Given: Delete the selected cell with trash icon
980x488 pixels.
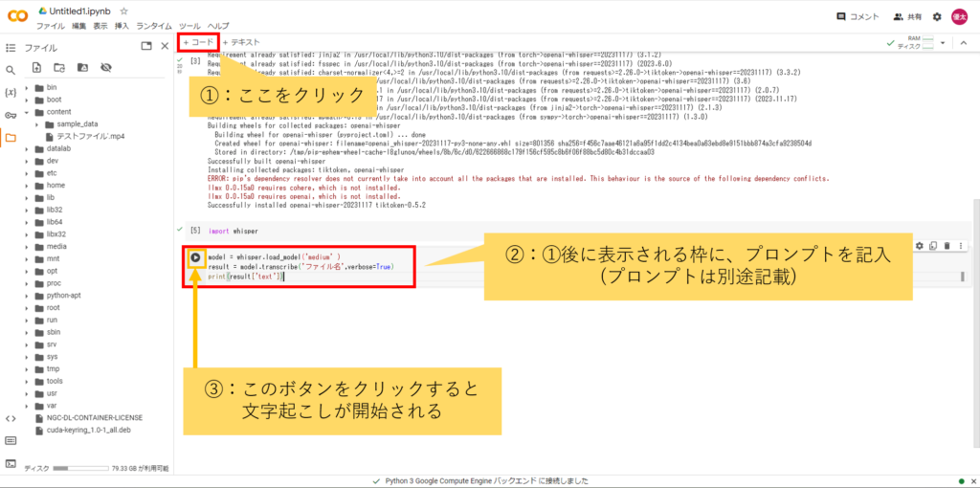Looking at the screenshot, I should point(947,246).
